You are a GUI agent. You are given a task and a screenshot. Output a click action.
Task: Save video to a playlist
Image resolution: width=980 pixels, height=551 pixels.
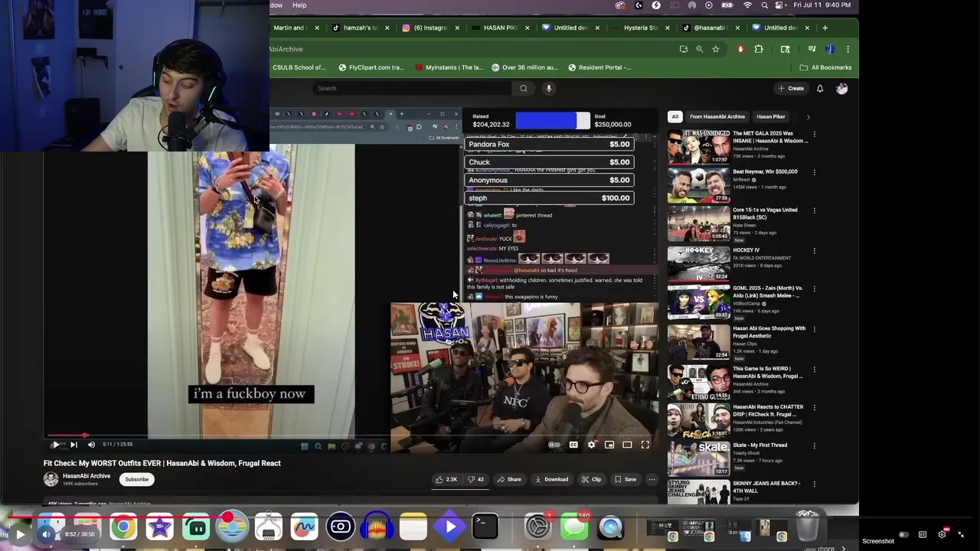(x=625, y=479)
